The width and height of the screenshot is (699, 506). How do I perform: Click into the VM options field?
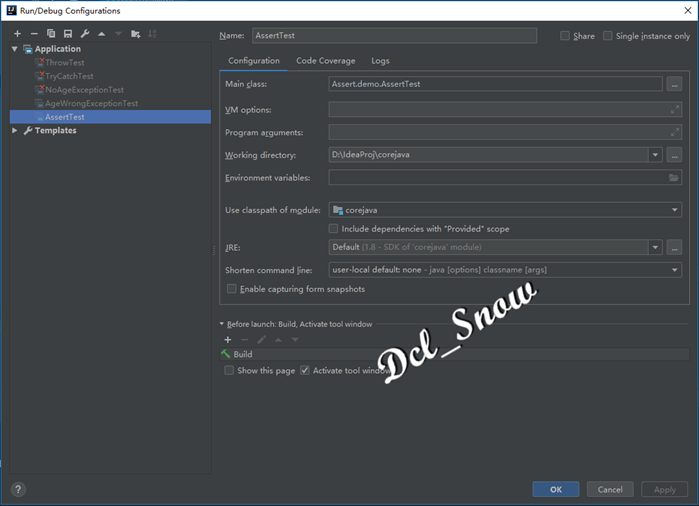coord(505,109)
